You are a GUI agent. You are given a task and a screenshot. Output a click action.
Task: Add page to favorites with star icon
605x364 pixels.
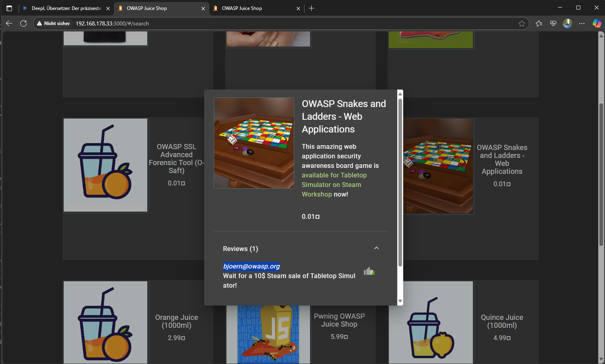point(522,23)
